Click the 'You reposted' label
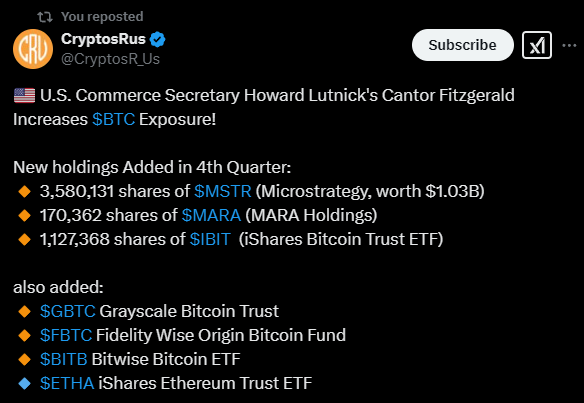 [102, 17]
